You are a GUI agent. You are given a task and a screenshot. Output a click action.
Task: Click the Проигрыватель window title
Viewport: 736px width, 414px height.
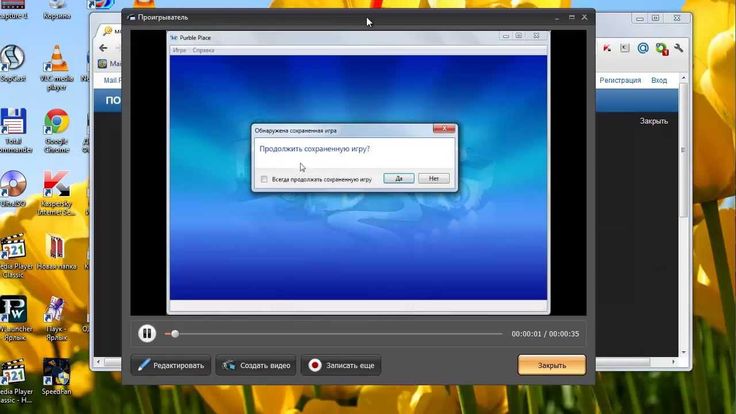(x=162, y=17)
